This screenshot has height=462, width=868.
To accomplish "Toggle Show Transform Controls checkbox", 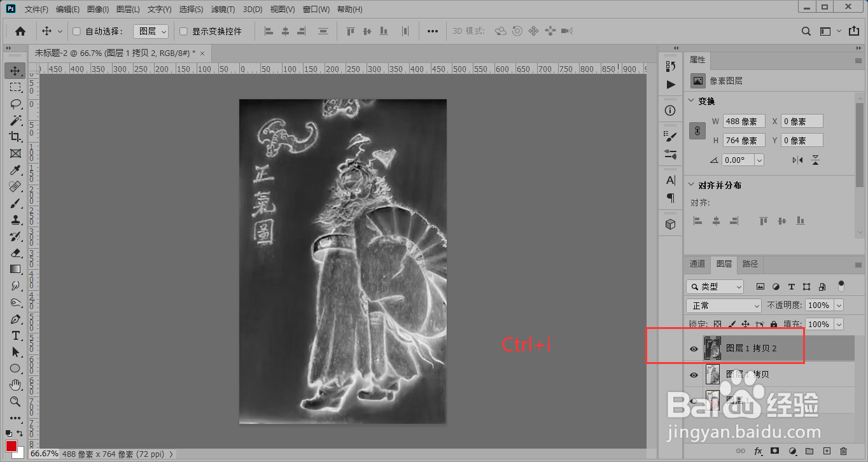I will tap(183, 31).
